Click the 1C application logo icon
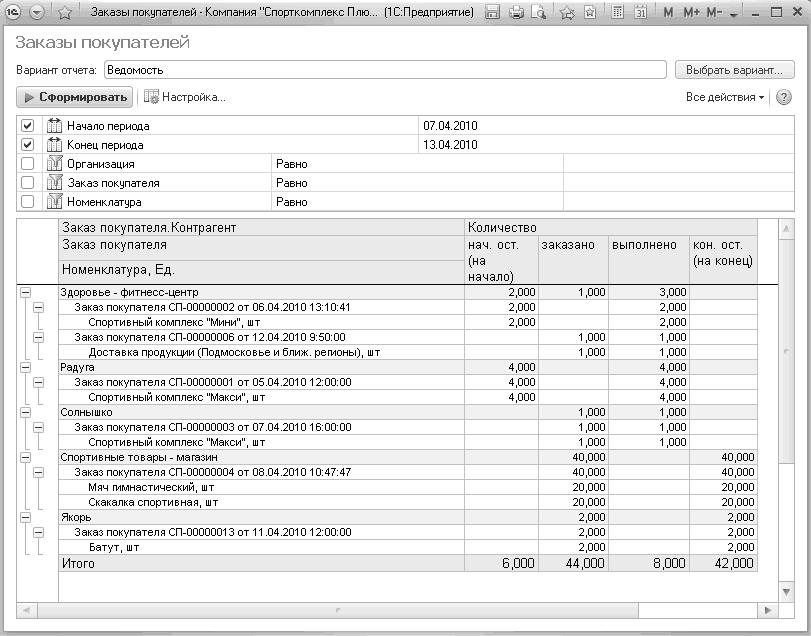 pos(12,12)
